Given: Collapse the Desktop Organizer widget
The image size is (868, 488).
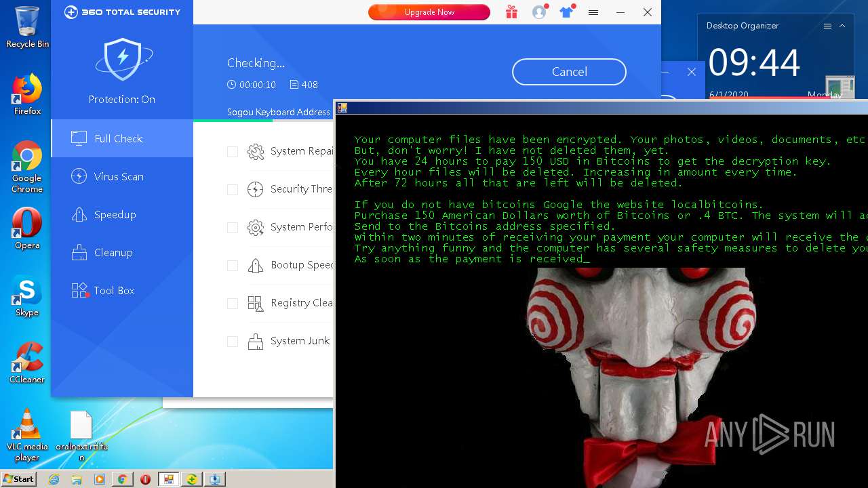Looking at the screenshot, I should (x=842, y=26).
